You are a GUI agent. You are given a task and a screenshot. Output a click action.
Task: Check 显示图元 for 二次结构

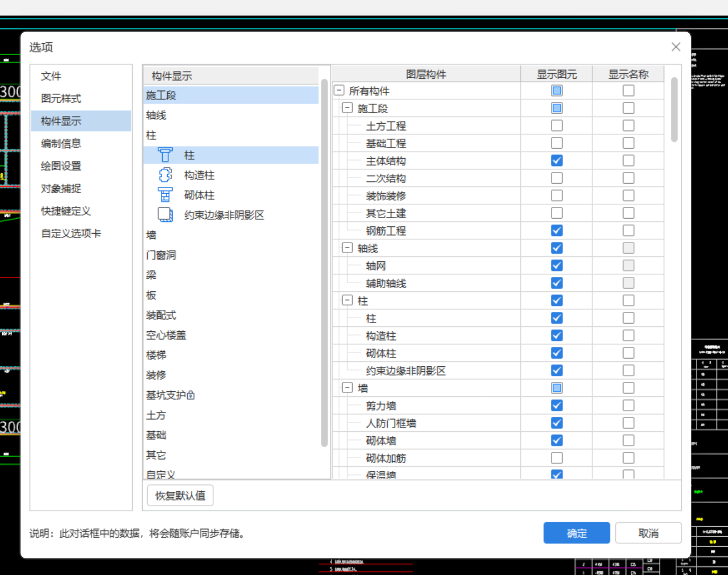pyautogui.click(x=556, y=178)
